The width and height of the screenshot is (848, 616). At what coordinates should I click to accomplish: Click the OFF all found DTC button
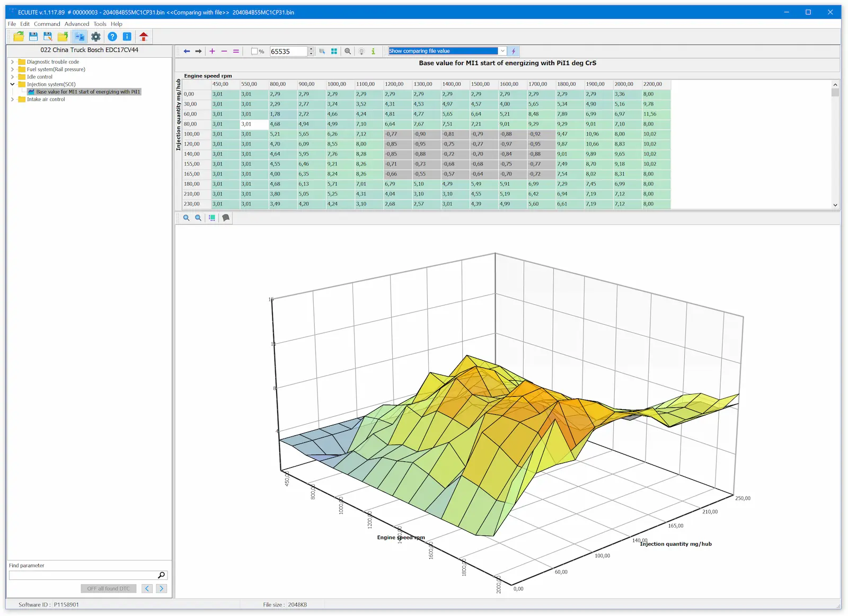(x=109, y=588)
